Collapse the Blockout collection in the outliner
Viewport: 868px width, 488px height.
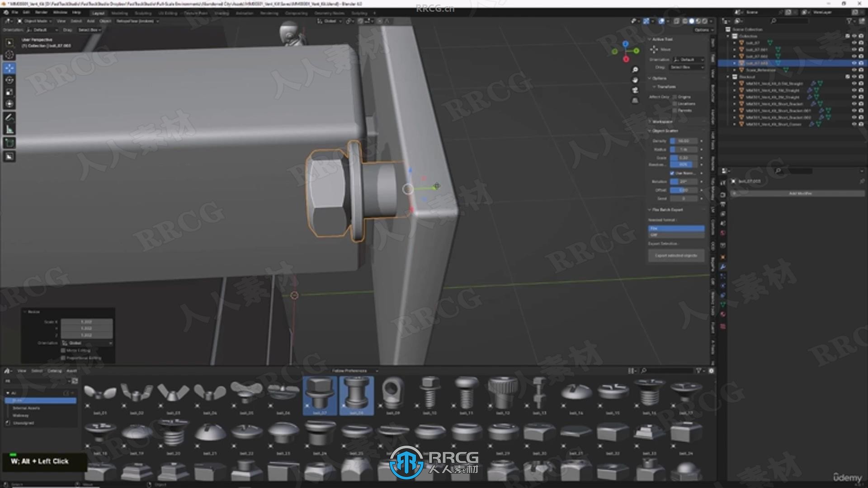[x=728, y=77]
